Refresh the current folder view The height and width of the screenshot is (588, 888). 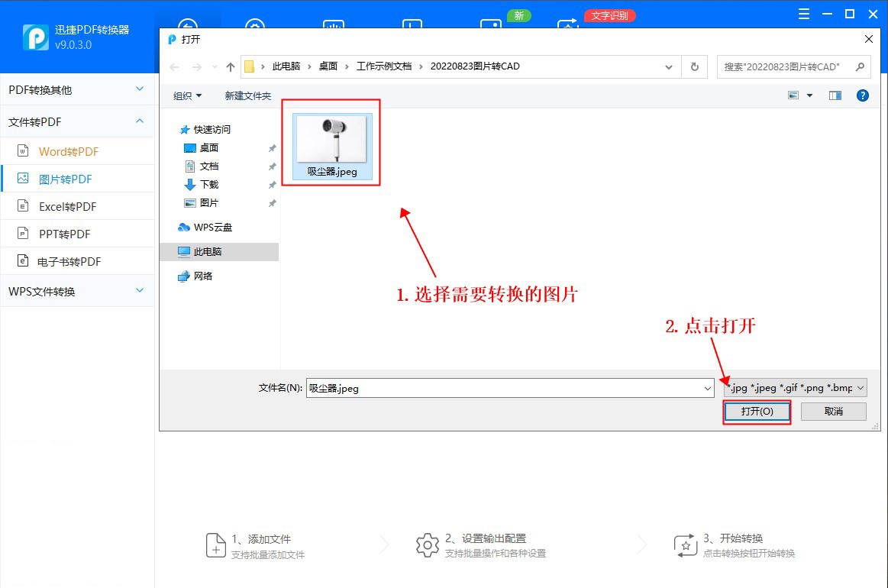(x=694, y=66)
